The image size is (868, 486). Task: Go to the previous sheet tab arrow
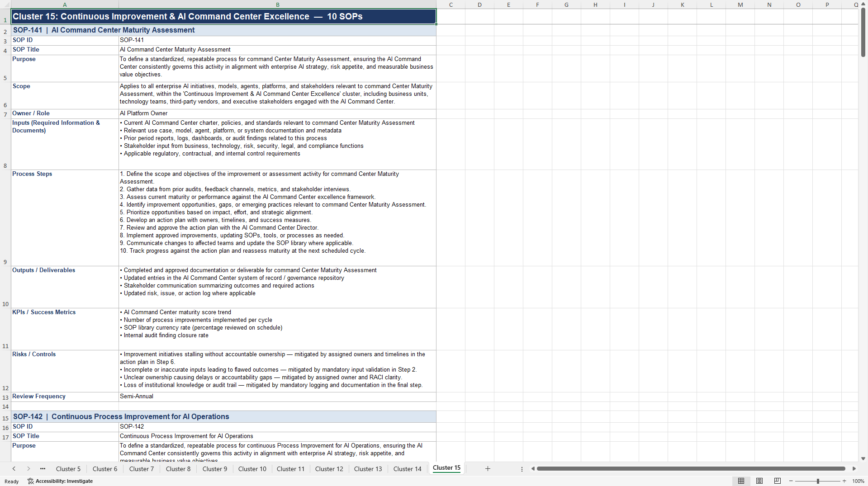[x=14, y=469]
